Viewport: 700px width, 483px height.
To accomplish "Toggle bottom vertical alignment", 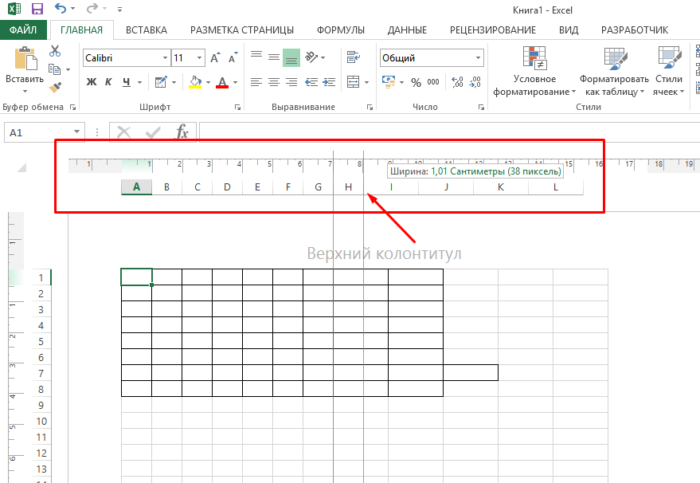I will (291, 58).
